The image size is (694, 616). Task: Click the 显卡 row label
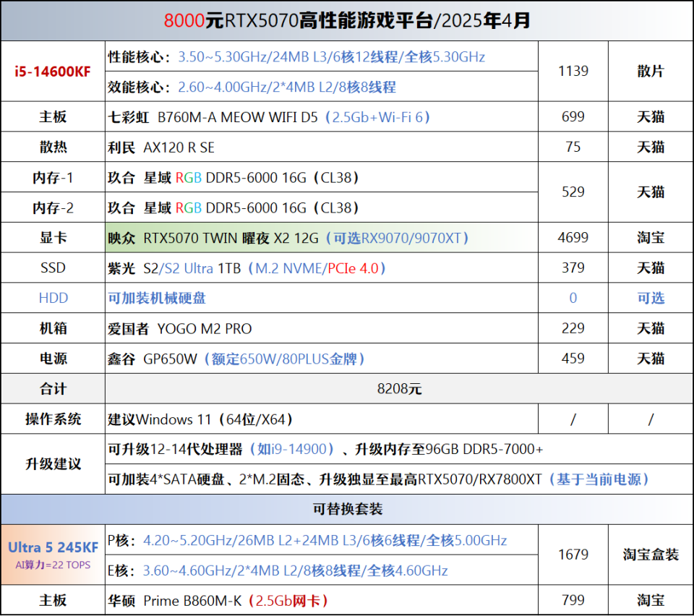(x=53, y=238)
